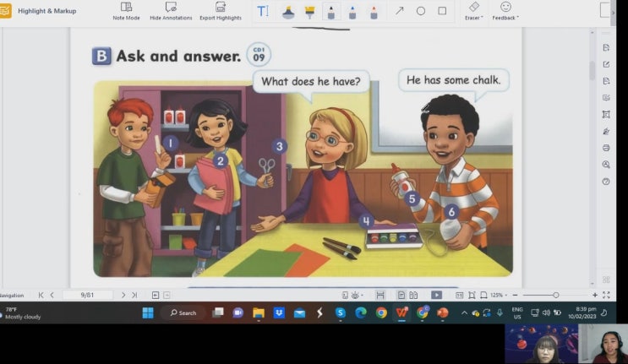628x364 pixels.
Task: Go to the next page
Action: point(123,296)
